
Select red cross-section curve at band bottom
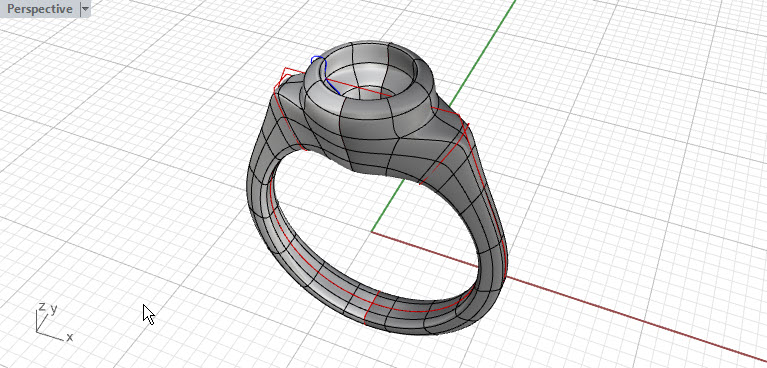pyautogui.click(x=372, y=307)
